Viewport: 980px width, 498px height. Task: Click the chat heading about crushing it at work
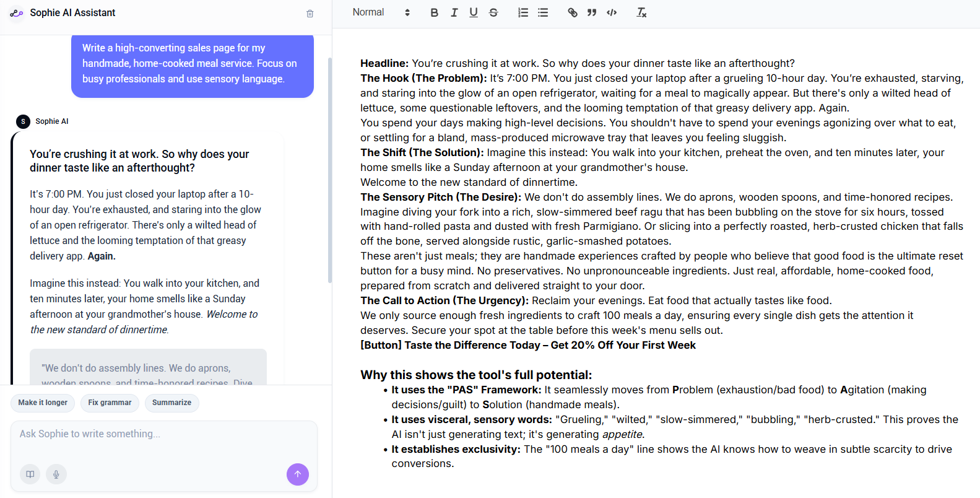coord(139,161)
